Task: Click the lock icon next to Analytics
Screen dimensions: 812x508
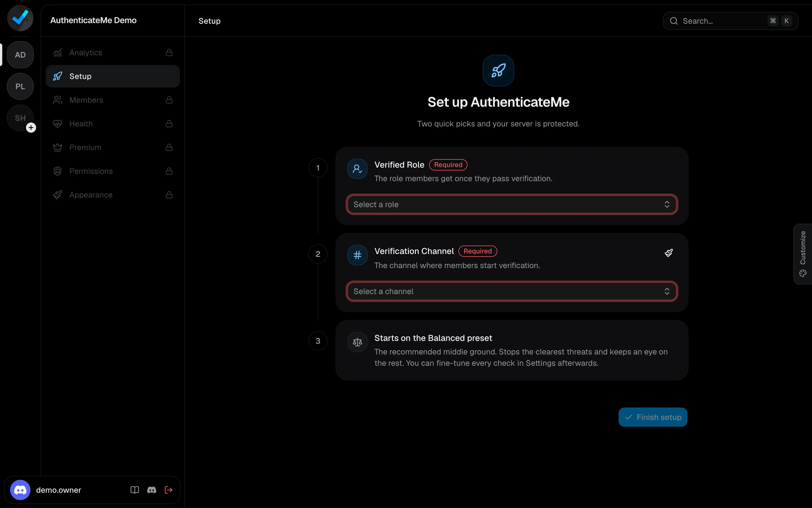Action: pyautogui.click(x=169, y=52)
